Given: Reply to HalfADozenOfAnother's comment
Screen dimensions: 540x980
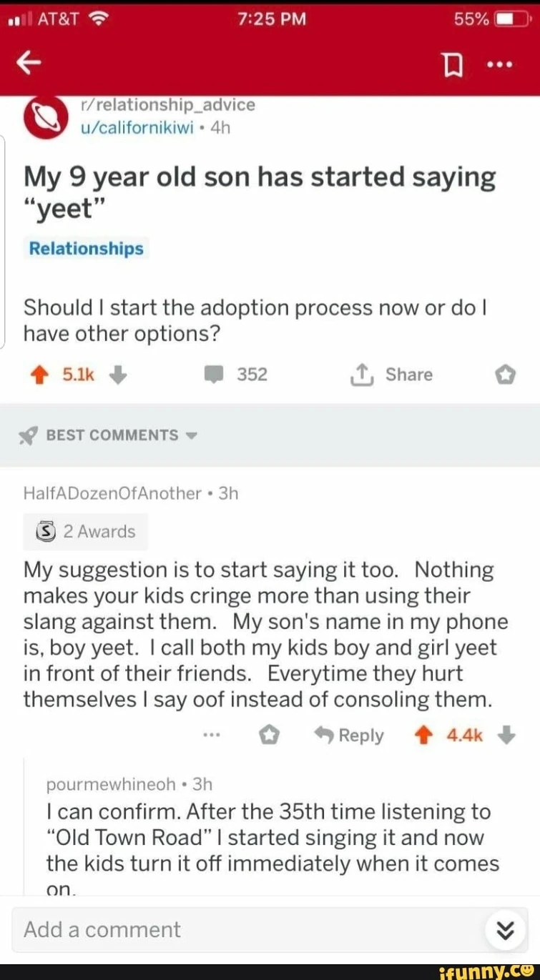Looking at the screenshot, I should 349,736.
